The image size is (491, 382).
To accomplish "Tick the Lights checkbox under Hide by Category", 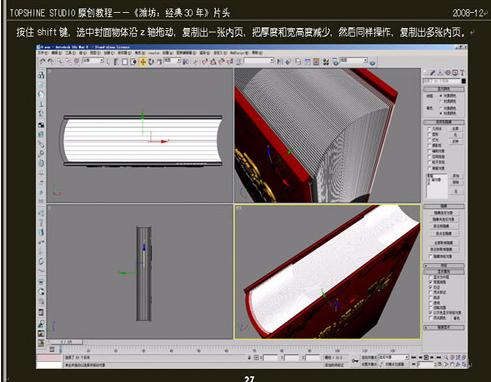I will (429, 140).
